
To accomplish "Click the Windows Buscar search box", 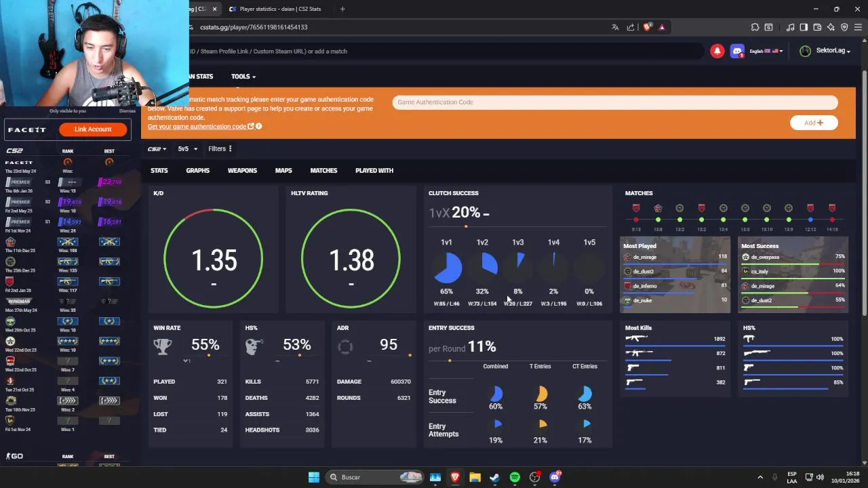I will [374, 477].
